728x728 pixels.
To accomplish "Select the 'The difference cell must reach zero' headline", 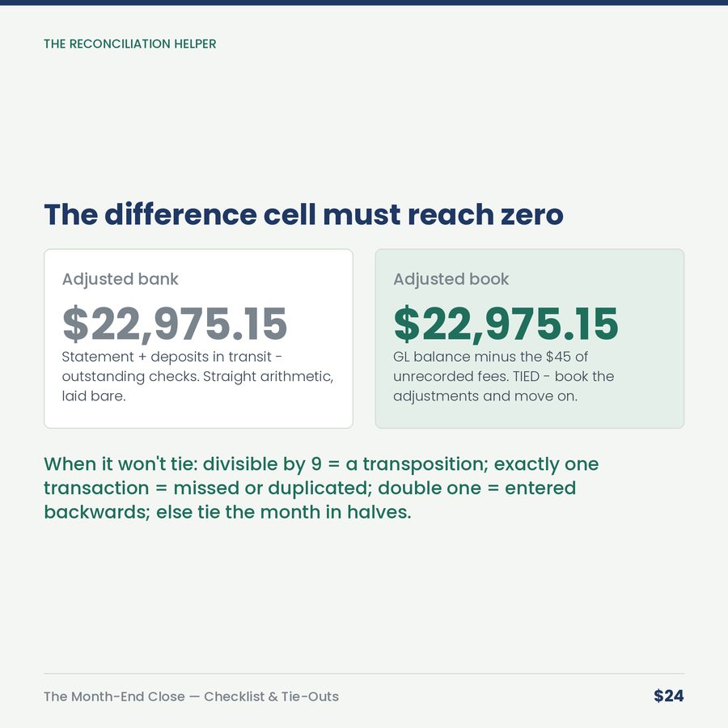I will [303, 214].
